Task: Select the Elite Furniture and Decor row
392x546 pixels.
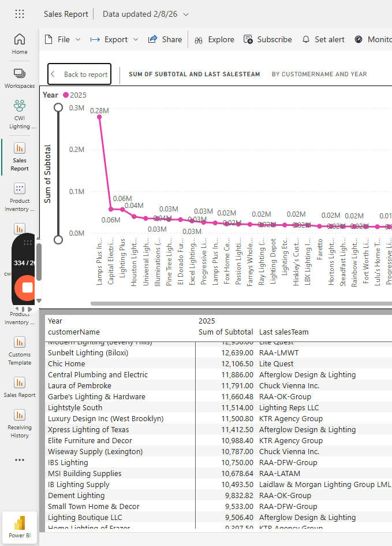Action: [219, 440]
